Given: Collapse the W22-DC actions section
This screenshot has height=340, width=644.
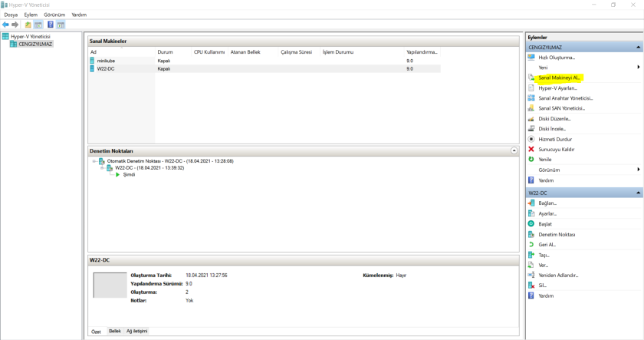Looking at the screenshot, I should [638, 193].
